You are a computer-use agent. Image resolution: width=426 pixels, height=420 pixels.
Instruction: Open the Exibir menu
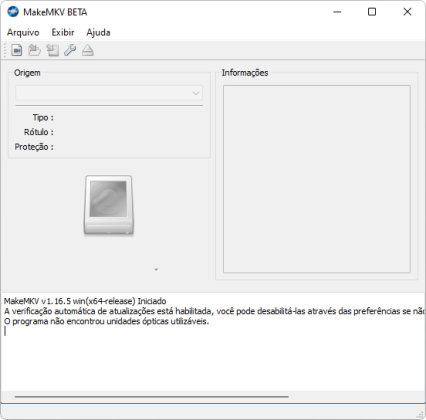point(63,32)
